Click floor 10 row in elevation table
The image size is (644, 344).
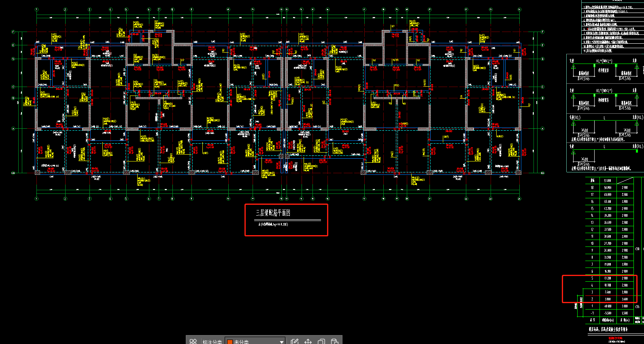pyautogui.click(x=610, y=243)
